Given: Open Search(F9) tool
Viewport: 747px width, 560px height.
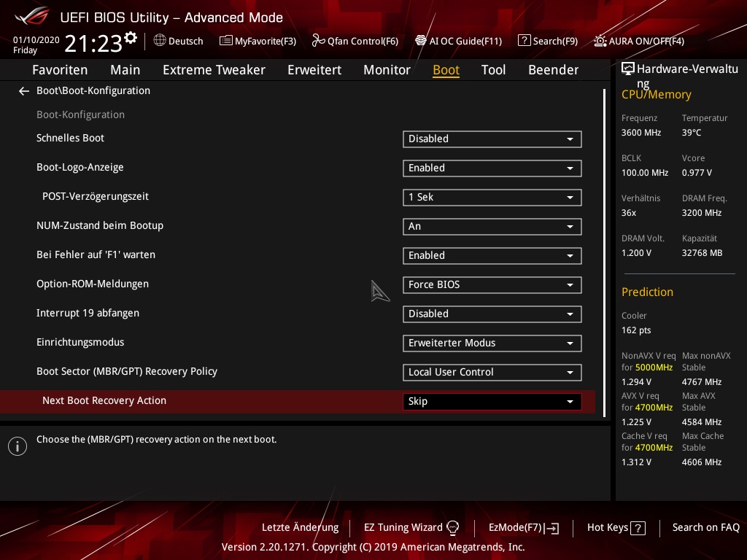Looking at the screenshot, I should click(x=548, y=41).
